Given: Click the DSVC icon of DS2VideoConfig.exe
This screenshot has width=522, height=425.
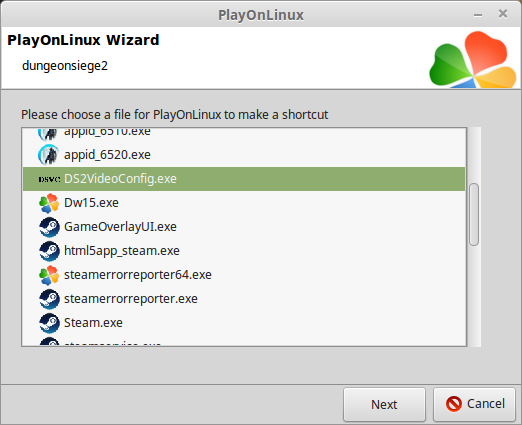Looking at the screenshot, I should (49, 179).
